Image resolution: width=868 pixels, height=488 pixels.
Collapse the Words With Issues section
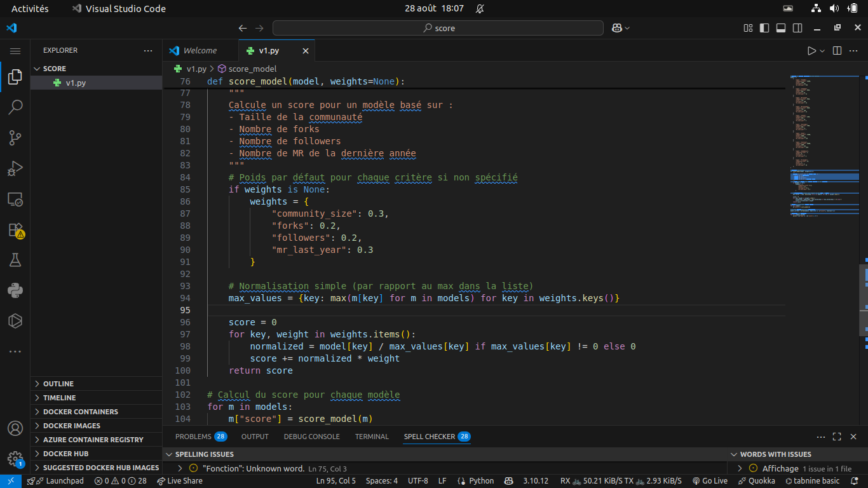coord(798,454)
